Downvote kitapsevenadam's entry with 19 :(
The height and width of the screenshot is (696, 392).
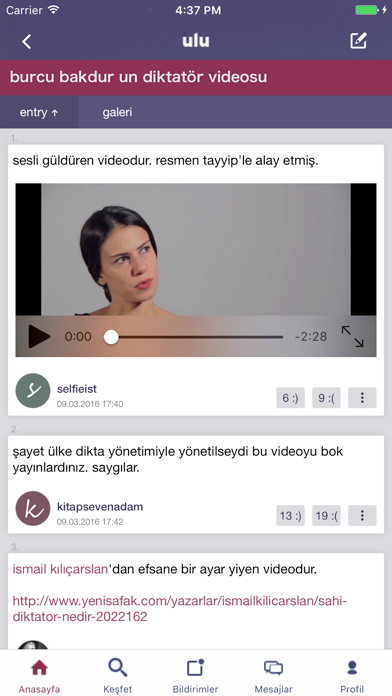point(326,515)
